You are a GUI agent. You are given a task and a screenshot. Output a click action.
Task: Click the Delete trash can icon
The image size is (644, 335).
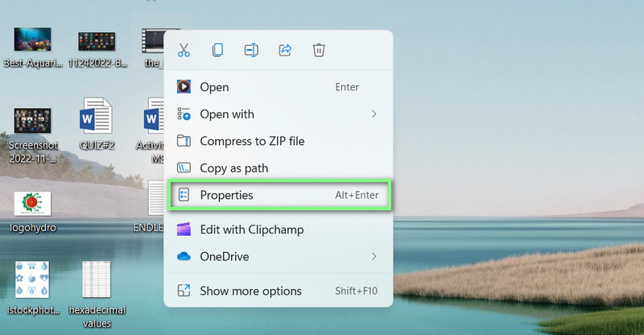pyautogui.click(x=319, y=50)
